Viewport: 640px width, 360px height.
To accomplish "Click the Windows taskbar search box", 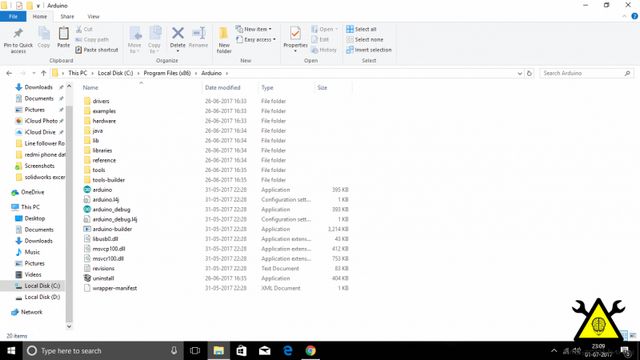I will pos(102,351).
